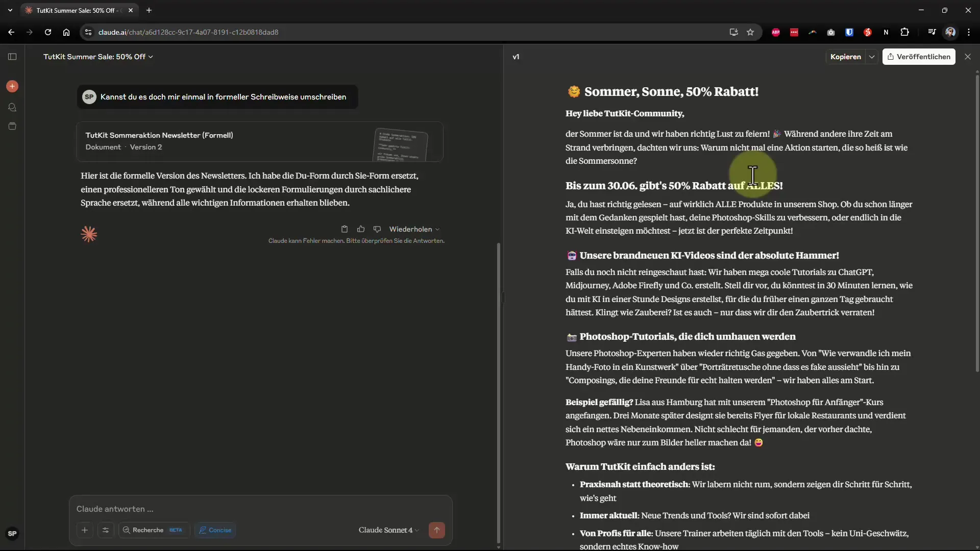Open a new browser tab
The height and width of the screenshot is (551, 980).
click(x=149, y=10)
